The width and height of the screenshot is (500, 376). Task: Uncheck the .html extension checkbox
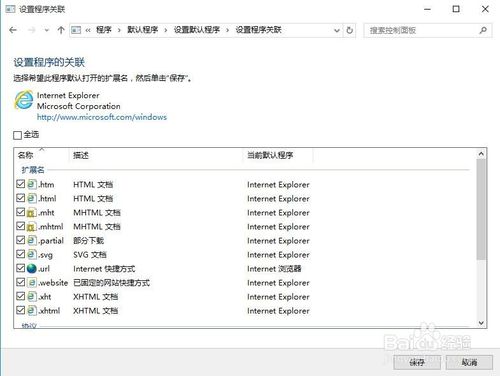click(x=20, y=198)
